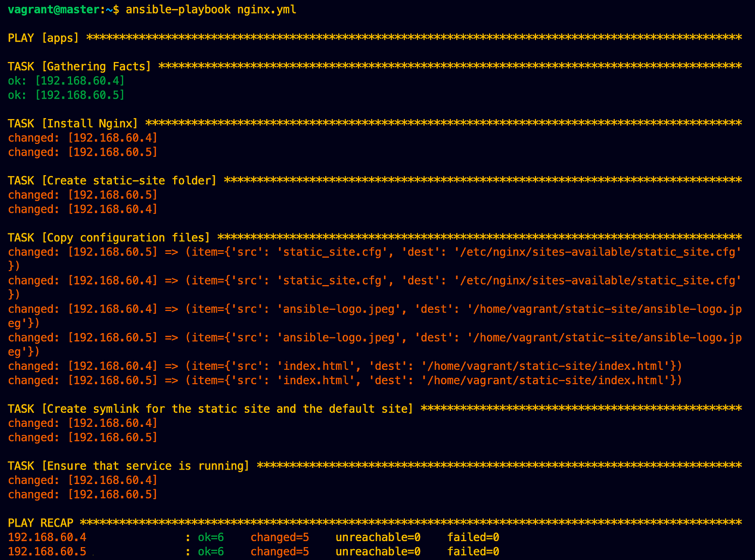Click the PLAY [apps] header line
Image resolution: width=755 pixels, height=560 pixels.
click(43, 38)
